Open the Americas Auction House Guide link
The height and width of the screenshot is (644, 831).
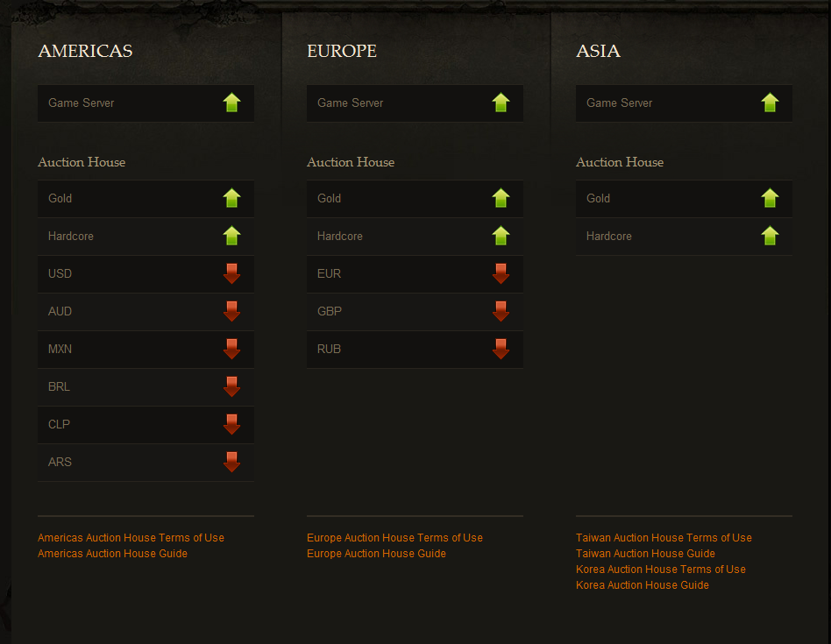[x=112, y=554]
